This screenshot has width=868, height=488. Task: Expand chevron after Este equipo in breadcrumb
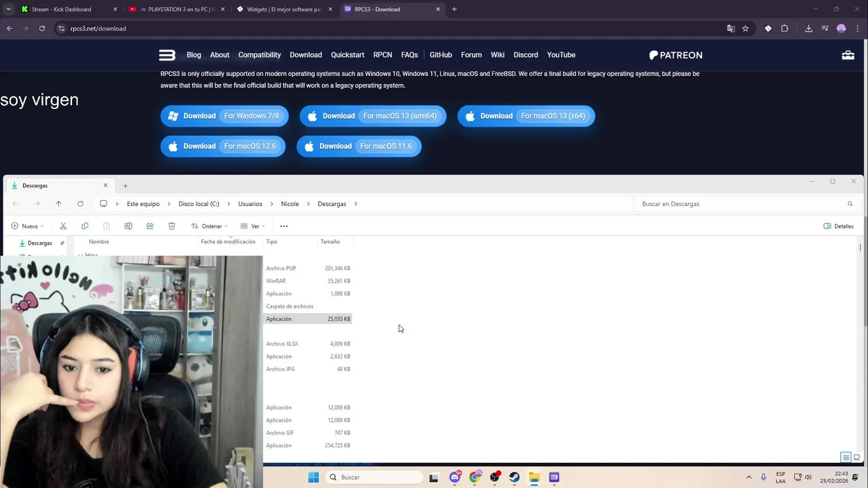point(170,203)
